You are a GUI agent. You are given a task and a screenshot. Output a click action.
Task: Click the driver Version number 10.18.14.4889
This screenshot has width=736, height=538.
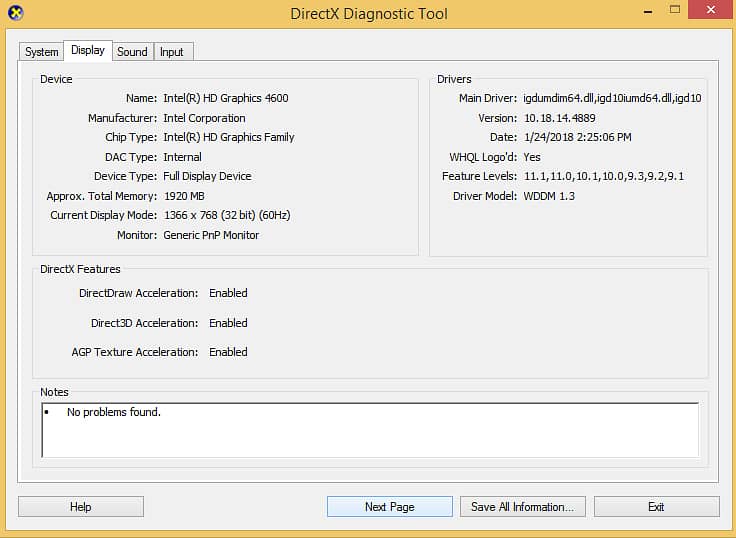(x=560, y=118)
